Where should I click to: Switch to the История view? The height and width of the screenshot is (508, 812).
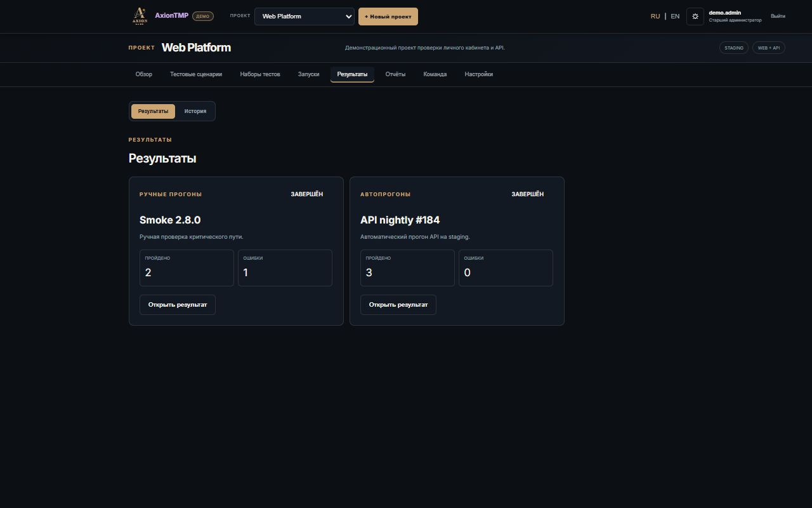[x=195, y=111]
